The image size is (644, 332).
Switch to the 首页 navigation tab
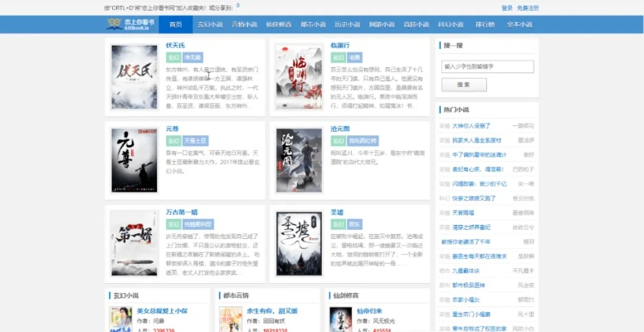click(175, 24)
